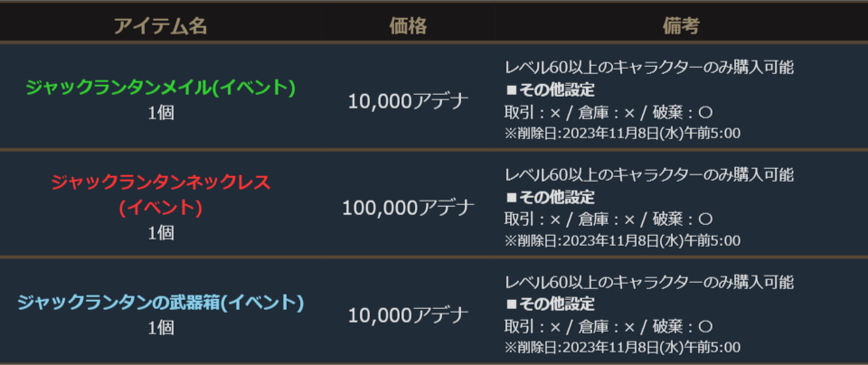Select green ジャックランタンメイル(イベント) item name
This screenshot has height=365, width=868.
click(x=161, y=88)
